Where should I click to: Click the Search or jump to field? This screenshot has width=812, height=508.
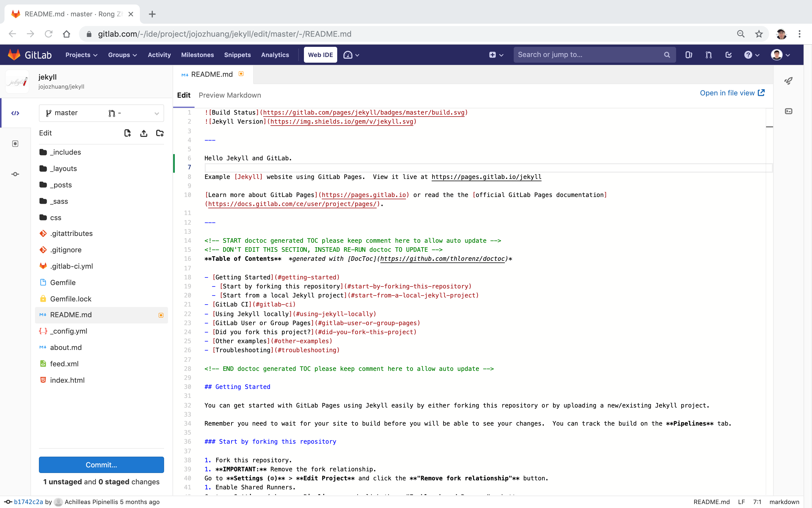pos(595,55)
